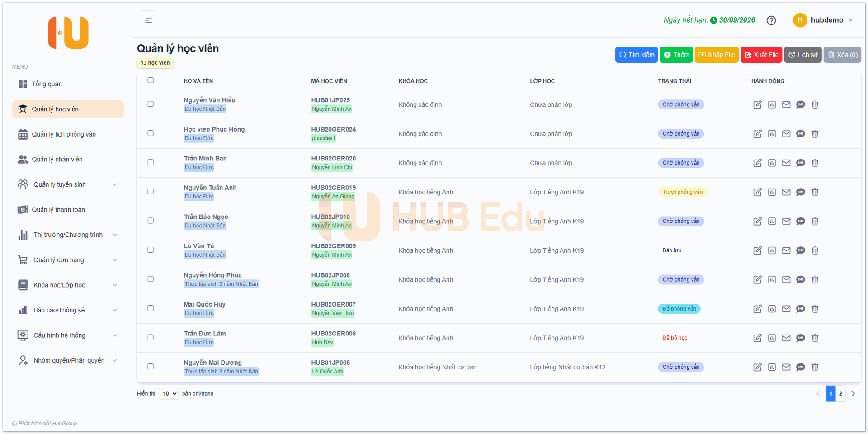Toggle the select-all header checkbox

tap(151, 80)
